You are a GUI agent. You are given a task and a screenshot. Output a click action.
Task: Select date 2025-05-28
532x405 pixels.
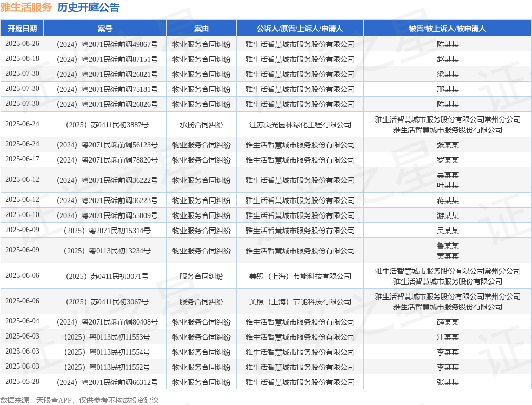[22, 381]
